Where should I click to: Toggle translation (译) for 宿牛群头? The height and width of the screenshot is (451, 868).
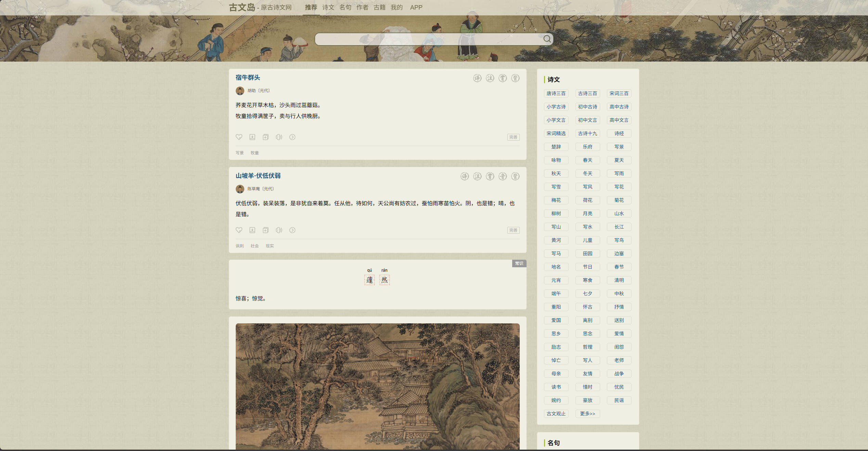(477, 78)
